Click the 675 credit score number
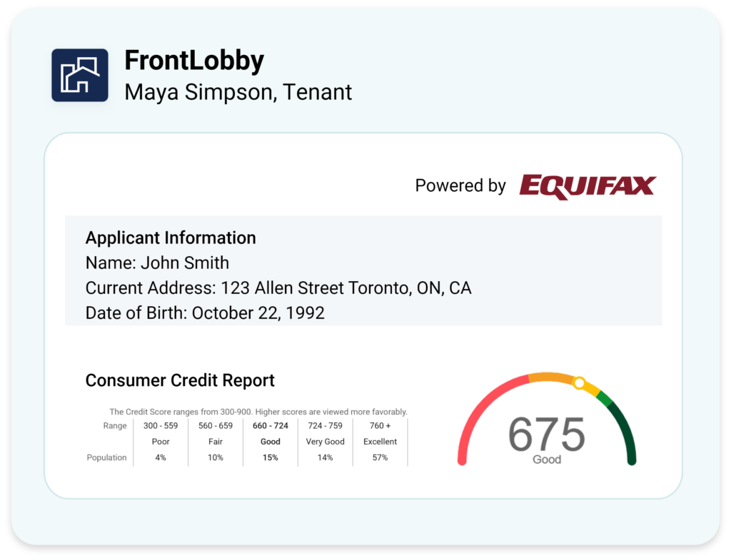Image resolution: width=731 pixels, height=560 pixels. (546, 434)
